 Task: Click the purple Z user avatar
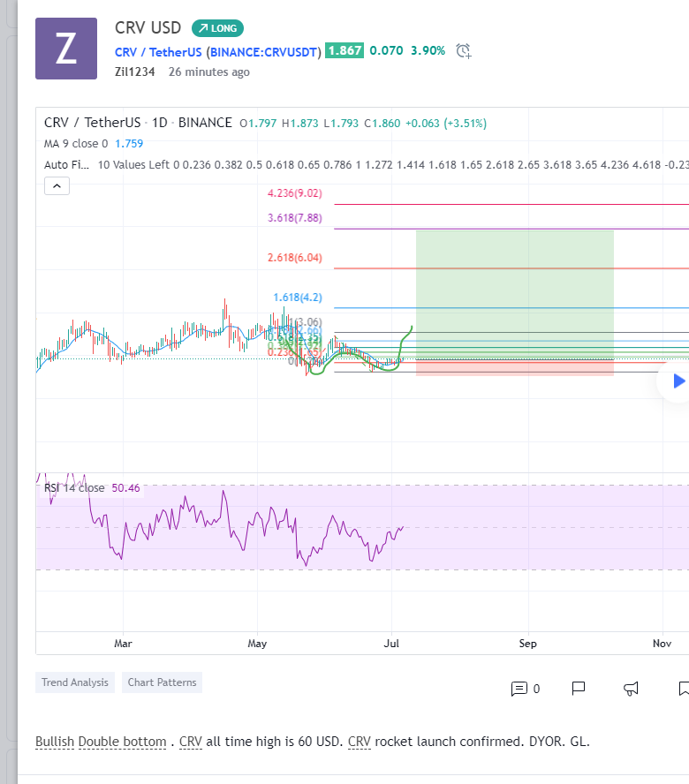point(66,49)
